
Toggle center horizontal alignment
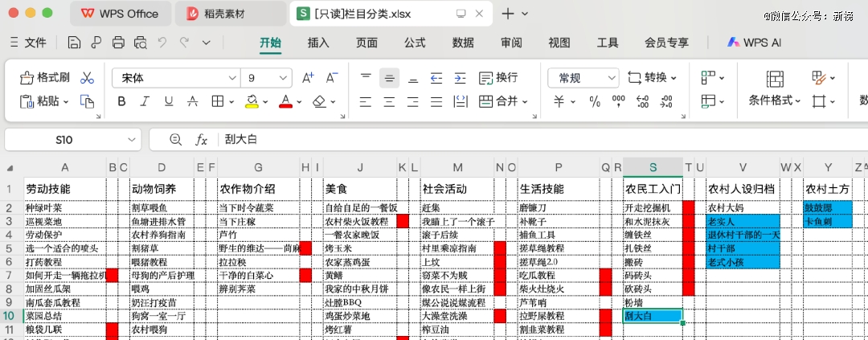point(389,101)
